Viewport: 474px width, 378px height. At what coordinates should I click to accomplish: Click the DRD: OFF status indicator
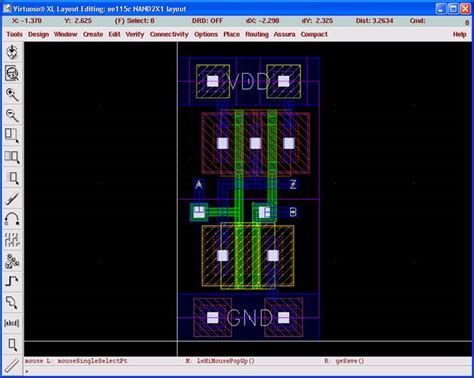point(207,21)
